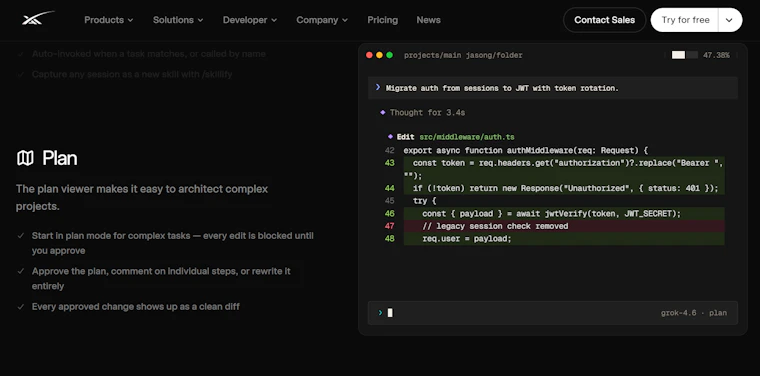
Task: Expand the Developer chevron arrow
Action: (x=274, y=20)
